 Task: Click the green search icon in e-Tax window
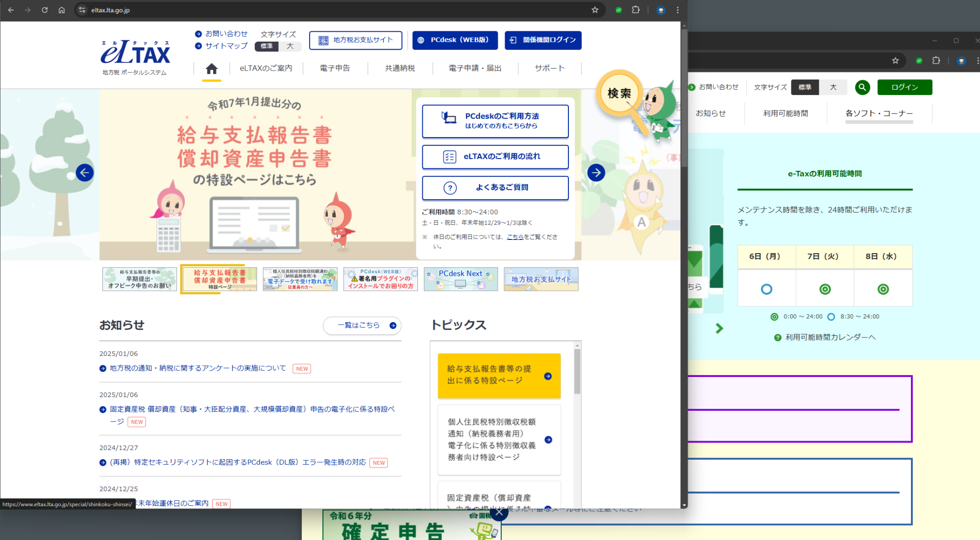coord(862,87)
